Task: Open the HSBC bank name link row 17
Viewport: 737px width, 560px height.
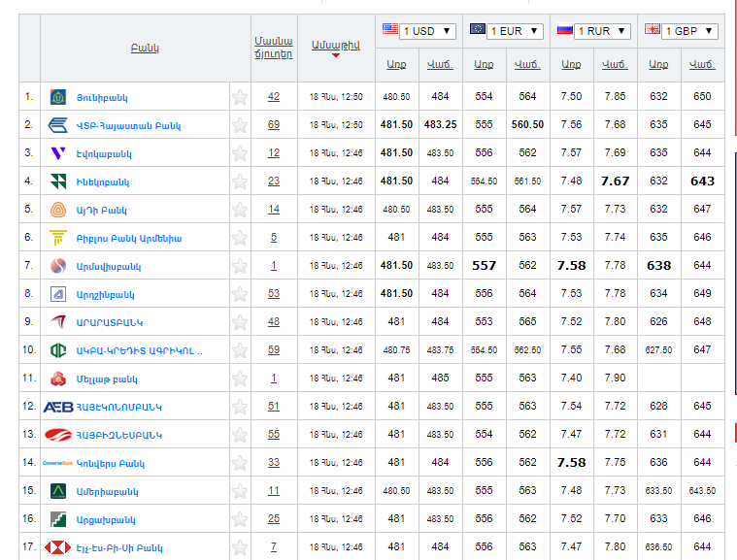Action: pos(119,548)
